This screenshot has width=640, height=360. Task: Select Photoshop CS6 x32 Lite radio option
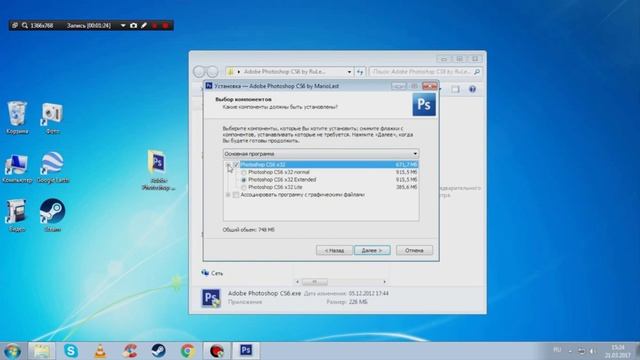pyautogui.click(x=244, y=187)
